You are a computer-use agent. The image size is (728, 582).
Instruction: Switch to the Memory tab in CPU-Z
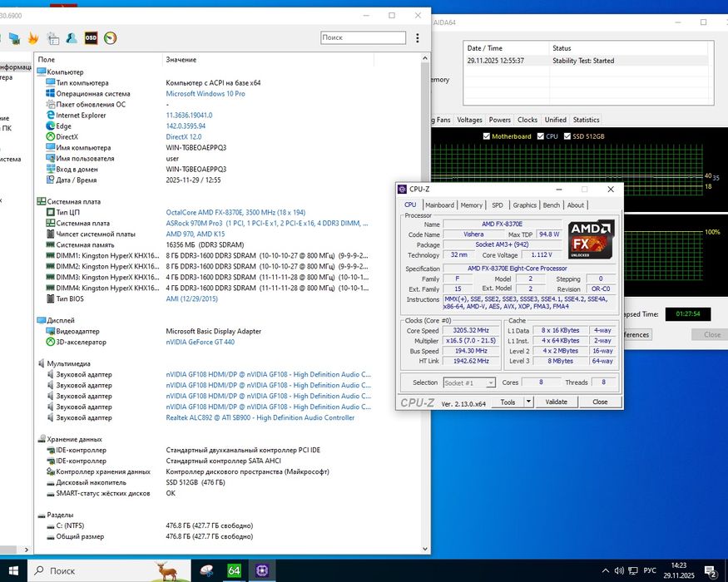click(471, 205)
